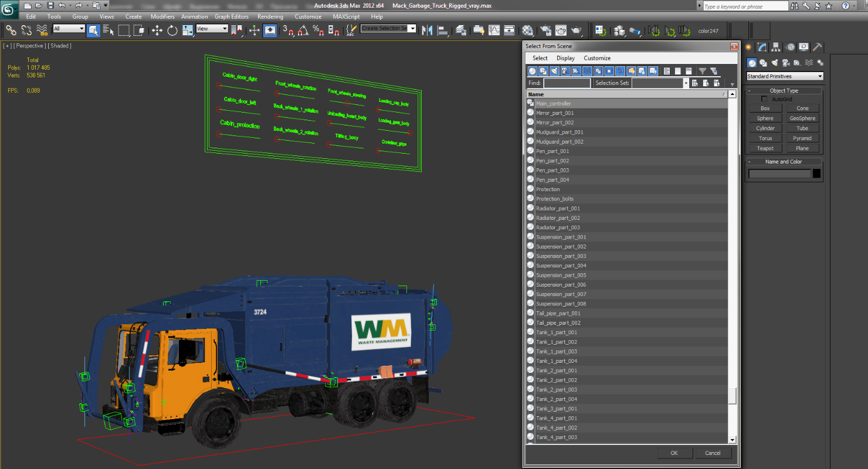
Task: Open quick access toolbar customize arrow
Action: [x=106, y=5]
